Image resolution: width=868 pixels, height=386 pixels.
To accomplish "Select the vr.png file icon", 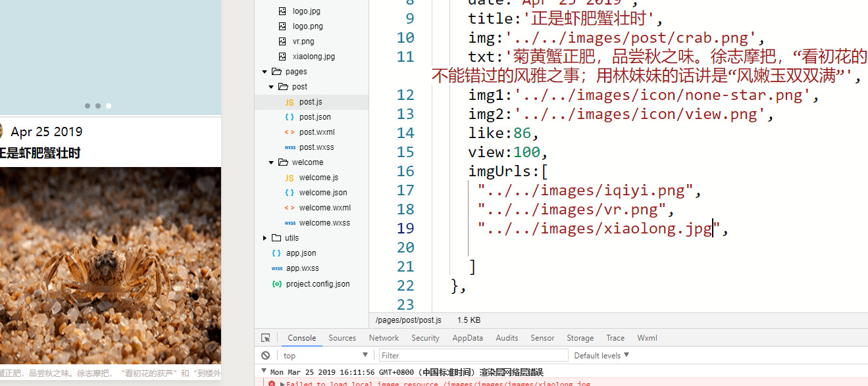I will (x=282, y=41).
